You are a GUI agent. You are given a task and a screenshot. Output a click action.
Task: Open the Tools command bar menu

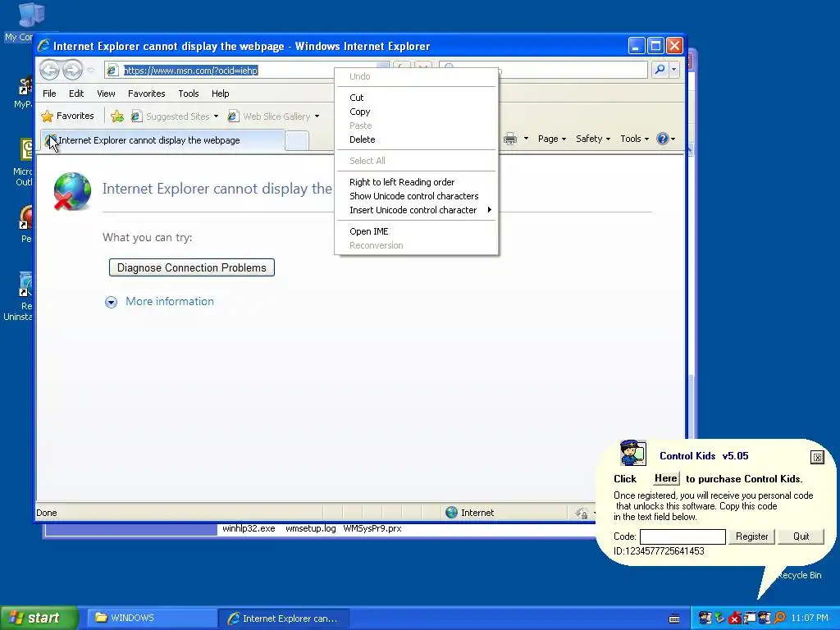tap(634, 139)
